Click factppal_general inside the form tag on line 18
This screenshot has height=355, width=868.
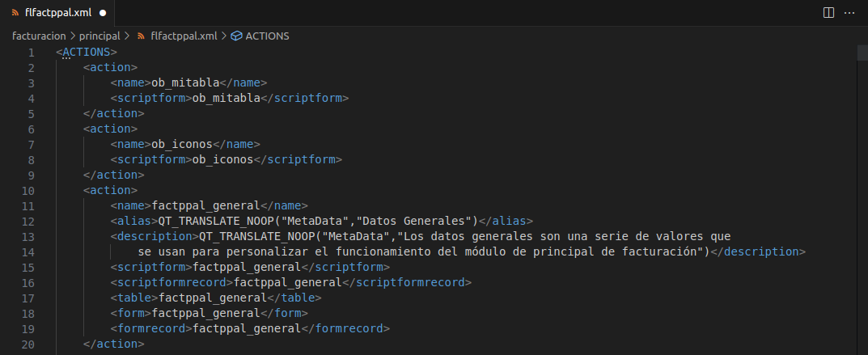click(x=206, y=313)
